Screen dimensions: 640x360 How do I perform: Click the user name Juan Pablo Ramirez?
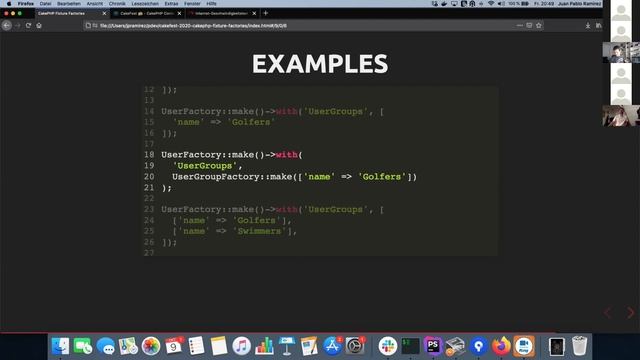pyautogui.click(x=579, y=4)
